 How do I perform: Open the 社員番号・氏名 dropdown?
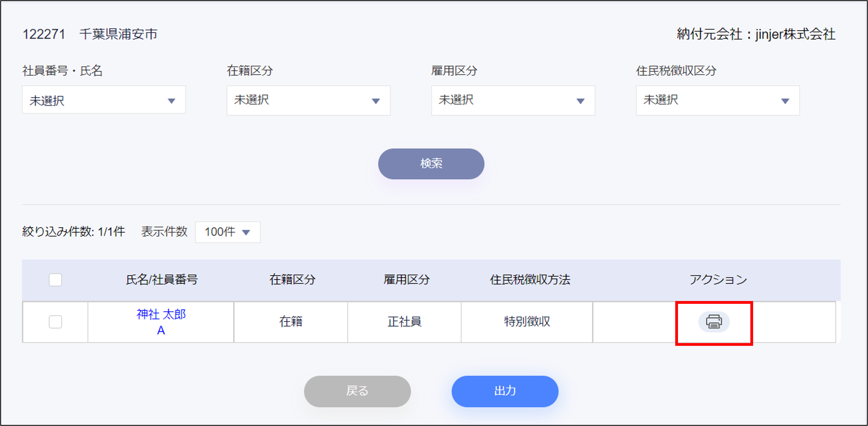104,100
